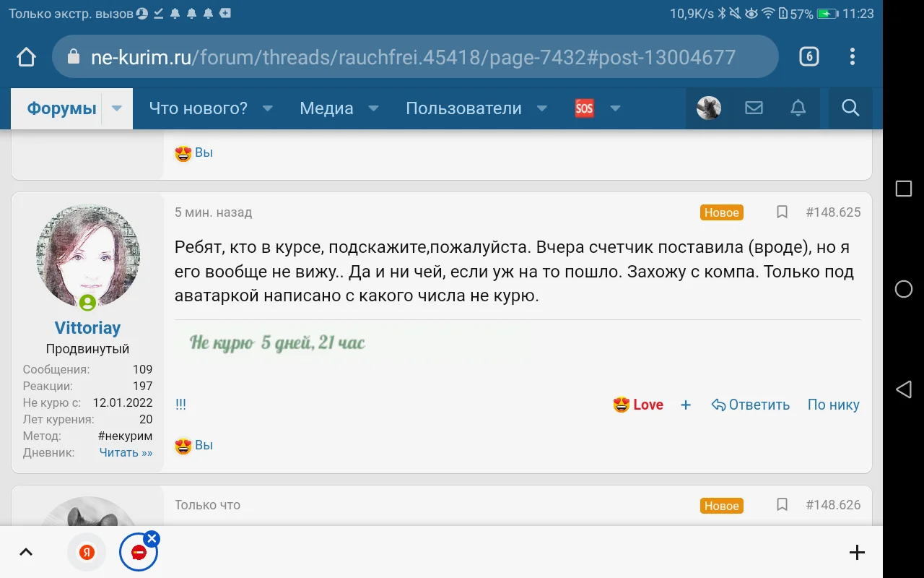Open the Форумы dropdown arrow
This screenshot has height=578, width=924.
point(117,108)
